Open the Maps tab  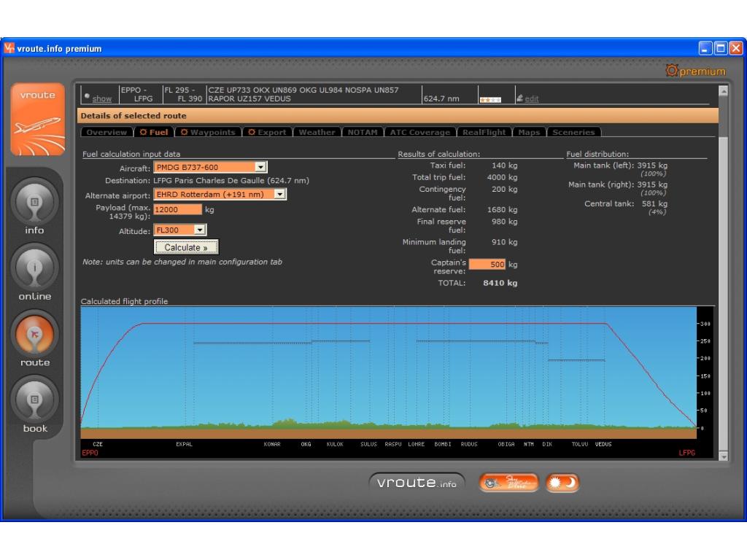pos(529,133)
